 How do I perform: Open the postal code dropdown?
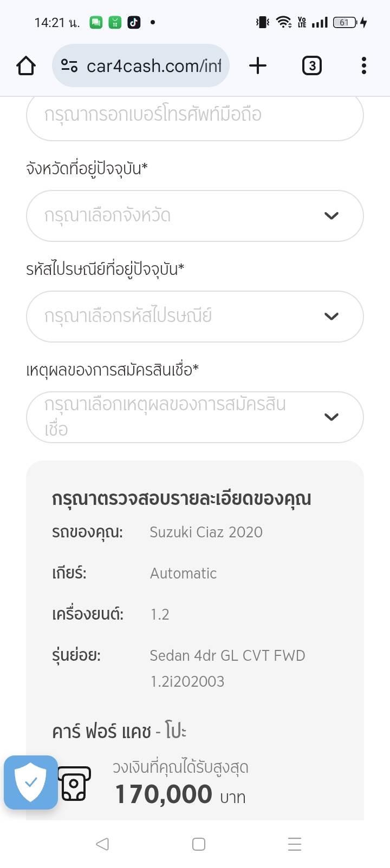pos(194,317)
